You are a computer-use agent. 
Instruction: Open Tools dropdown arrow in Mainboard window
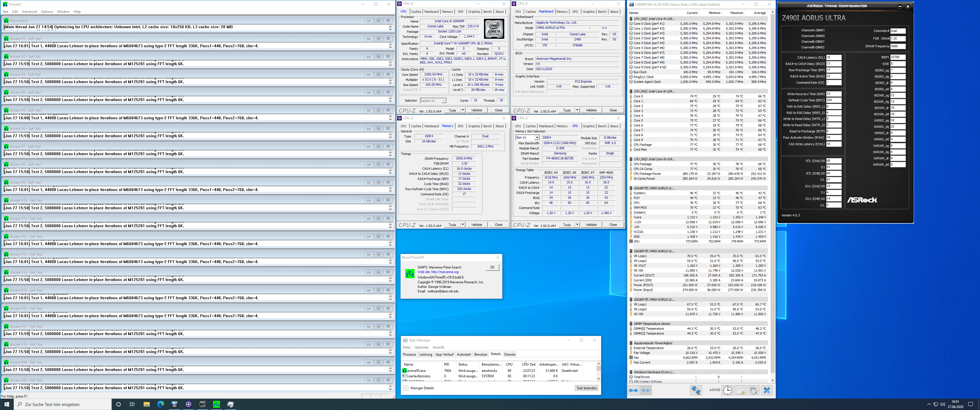pos(577,110)
